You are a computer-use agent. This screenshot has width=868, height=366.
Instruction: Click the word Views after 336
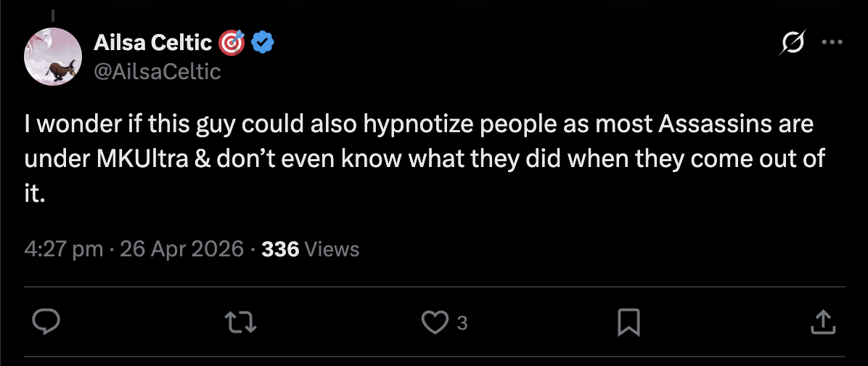332,249
